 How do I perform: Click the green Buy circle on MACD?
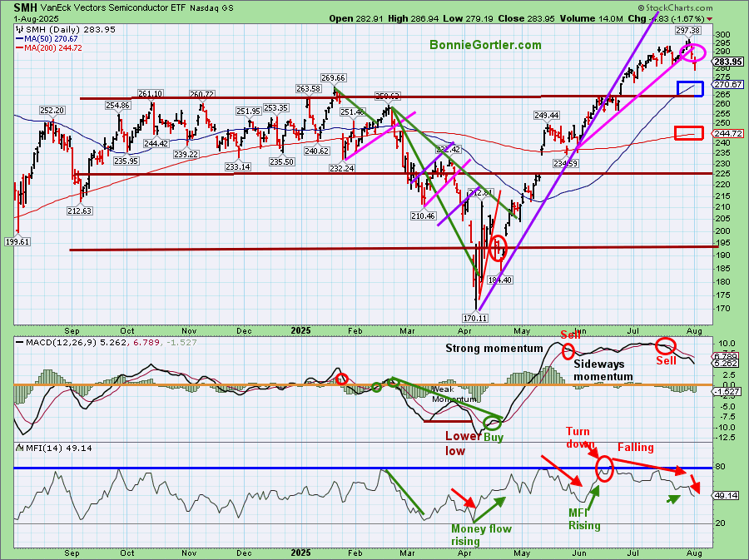coord(492,423)
